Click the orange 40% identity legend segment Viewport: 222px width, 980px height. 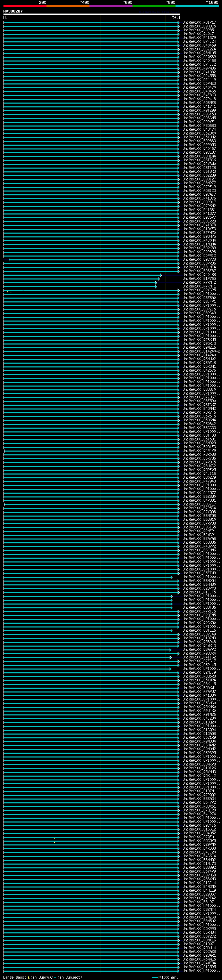[68, 6]
